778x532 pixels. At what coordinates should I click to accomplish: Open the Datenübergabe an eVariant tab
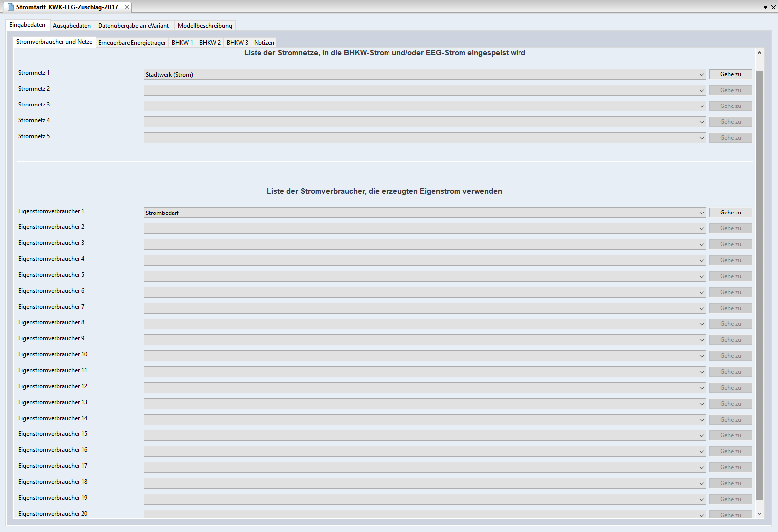pyautogui.click(x=133, y=26)
